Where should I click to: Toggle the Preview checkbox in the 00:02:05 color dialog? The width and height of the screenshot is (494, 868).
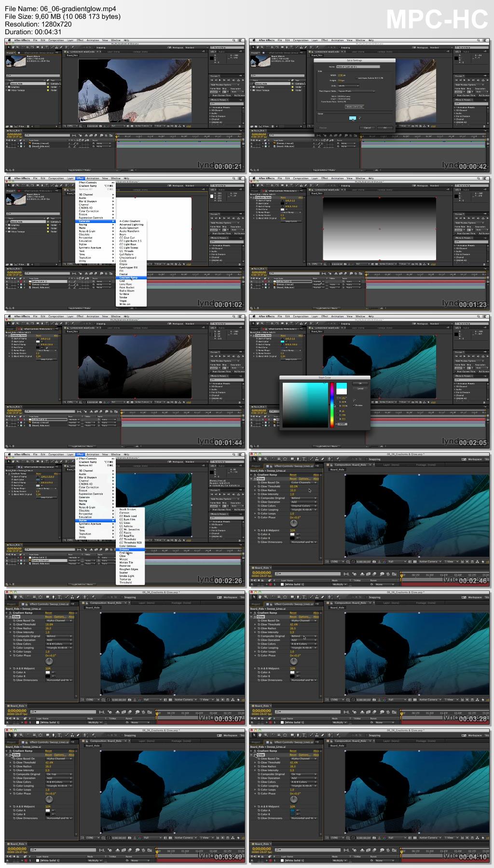(354, 405)
